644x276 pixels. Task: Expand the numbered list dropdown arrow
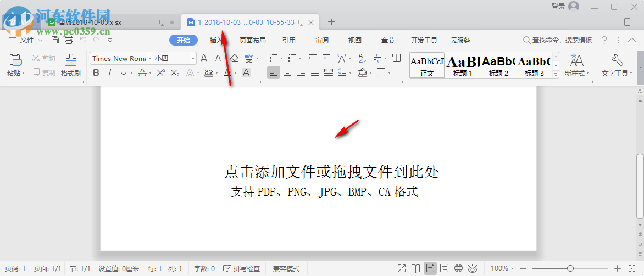click(x=300, y=58)
